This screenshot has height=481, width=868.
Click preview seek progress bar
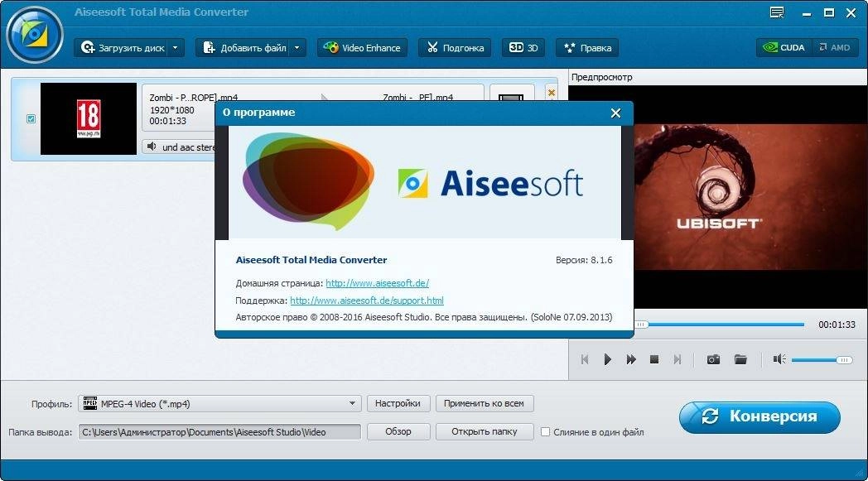(x=720, y=325)
